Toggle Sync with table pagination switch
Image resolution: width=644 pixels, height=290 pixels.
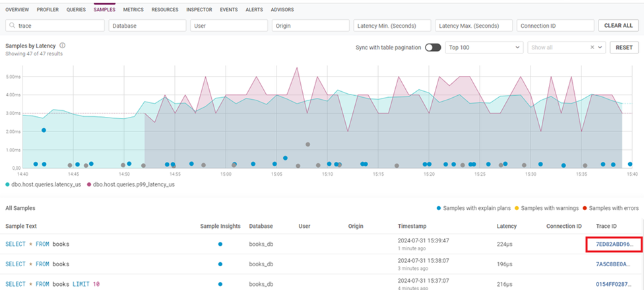click(x=433, y=48)
